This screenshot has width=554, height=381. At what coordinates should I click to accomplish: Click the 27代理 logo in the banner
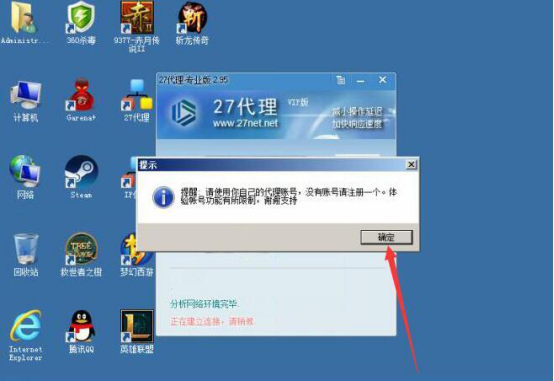(184, 113)
